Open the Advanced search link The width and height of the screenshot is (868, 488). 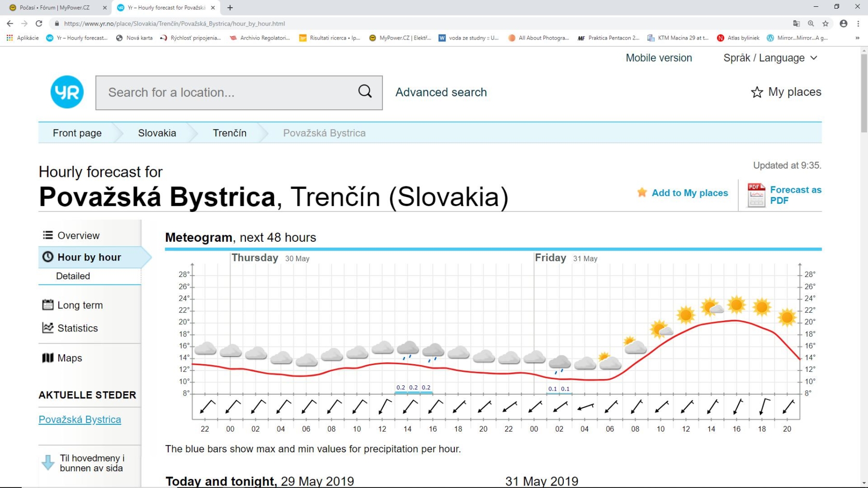click(x=441, y=92)
